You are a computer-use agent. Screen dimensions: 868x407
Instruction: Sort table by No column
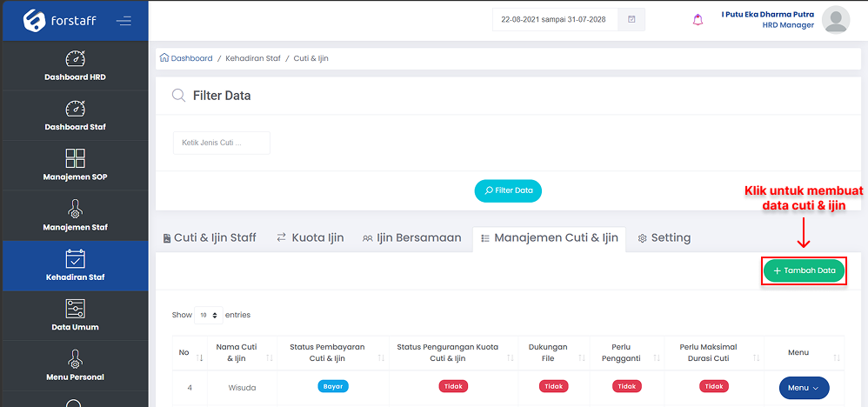[190, 353]
